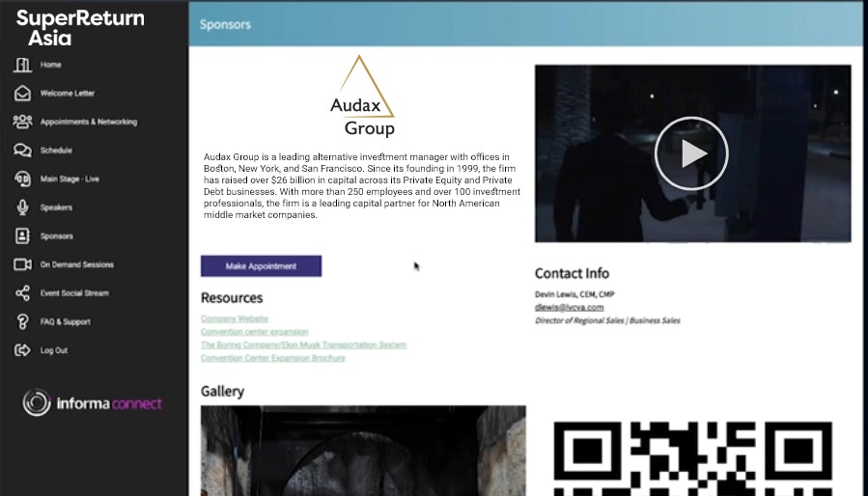Open the Gallery tunnel image
The image size is (868, 496).
tap(363, 451)
